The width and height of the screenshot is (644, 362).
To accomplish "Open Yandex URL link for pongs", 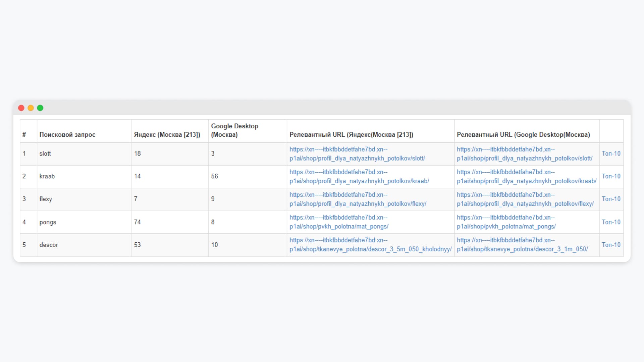I will coord(339,222).
